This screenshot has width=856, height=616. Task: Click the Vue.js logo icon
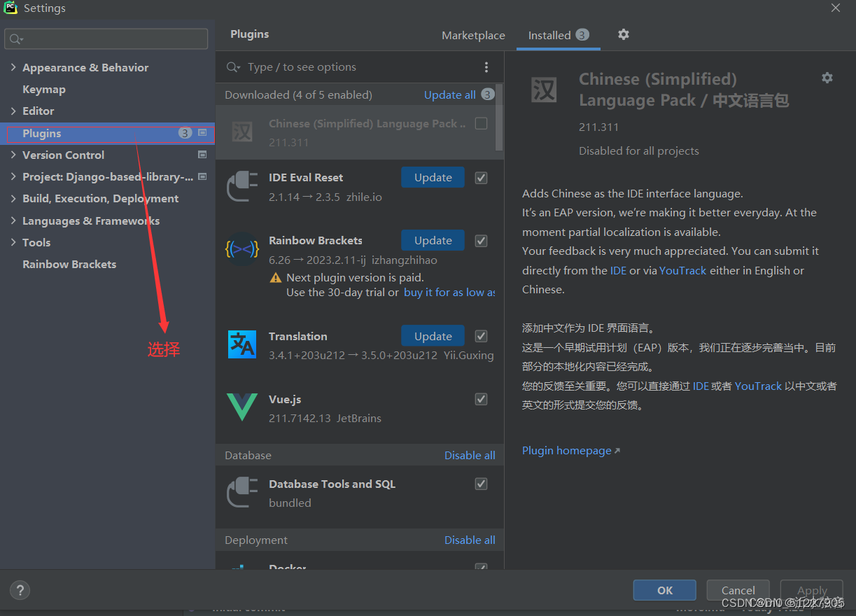point(242,407)
